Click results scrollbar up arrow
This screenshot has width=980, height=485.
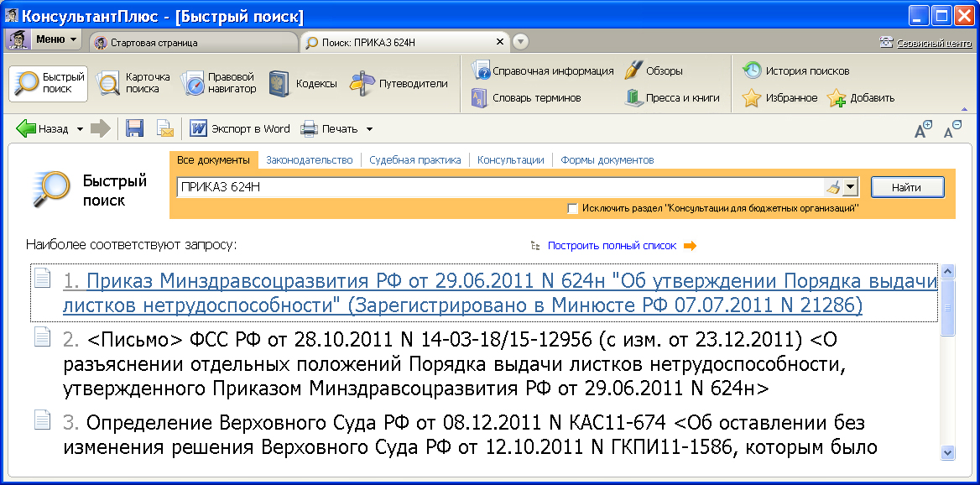coord(947,271)
